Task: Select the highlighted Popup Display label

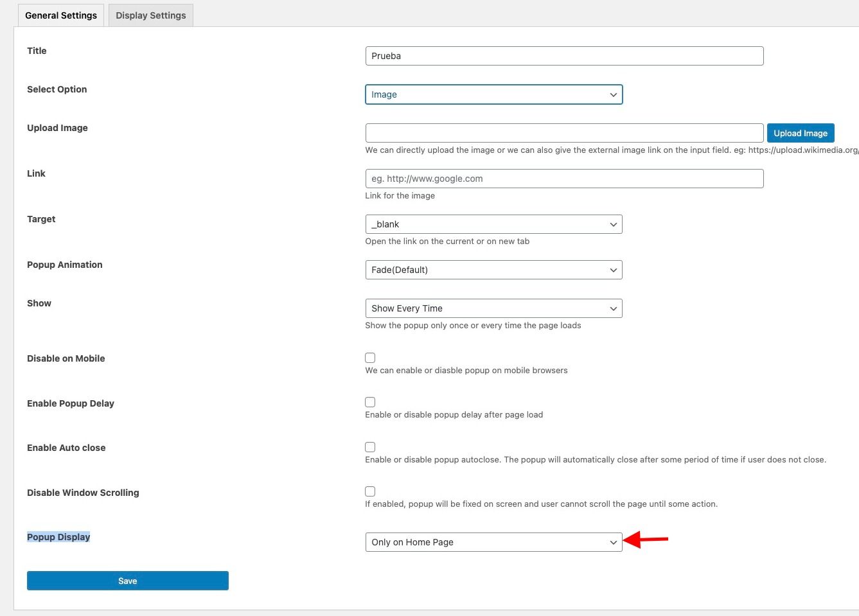Action: (58, 537)
